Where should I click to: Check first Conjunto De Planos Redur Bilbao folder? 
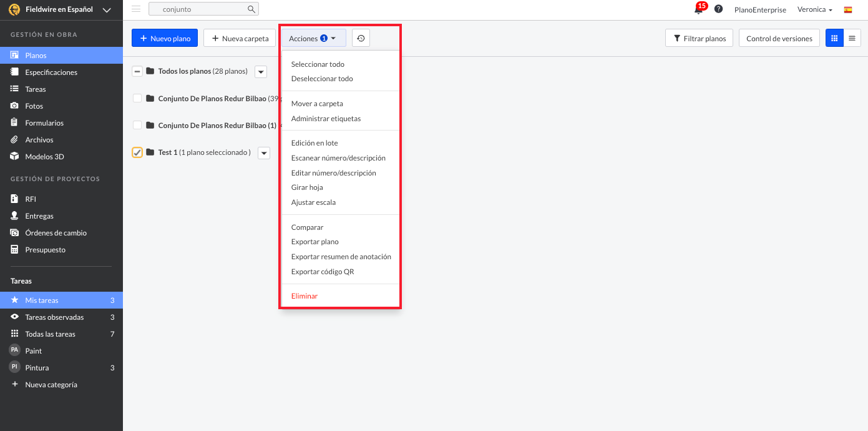137,98
